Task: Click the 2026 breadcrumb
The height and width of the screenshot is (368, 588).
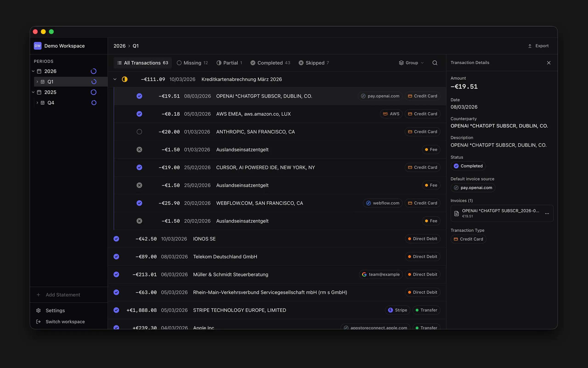Action: [x=119, y=46]
